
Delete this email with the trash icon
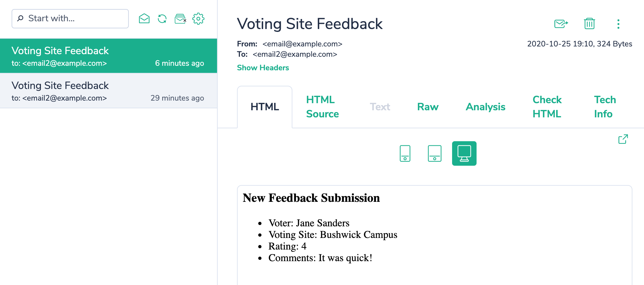click(589, 23)
